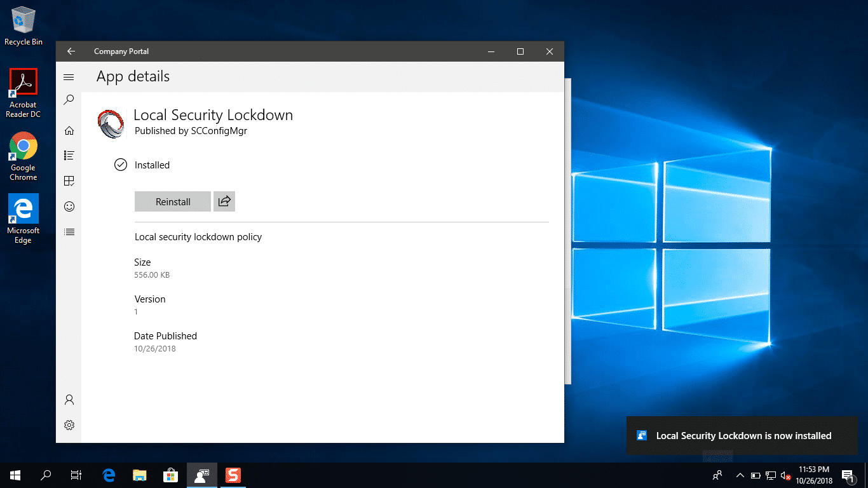Launch Edge from taskbar
This screenshot has width=868, height=488.
(x=109, y=475)
